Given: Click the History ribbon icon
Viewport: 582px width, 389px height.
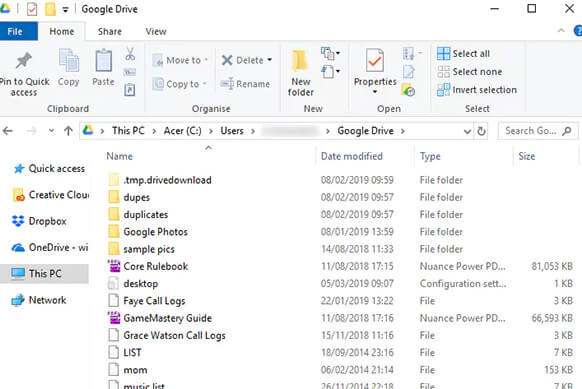Looking at the screenshot, I should [408, 90].
